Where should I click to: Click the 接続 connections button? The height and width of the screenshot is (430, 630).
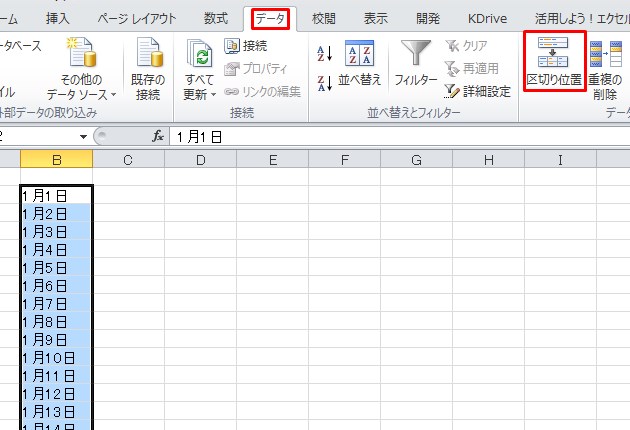point(246,45)
